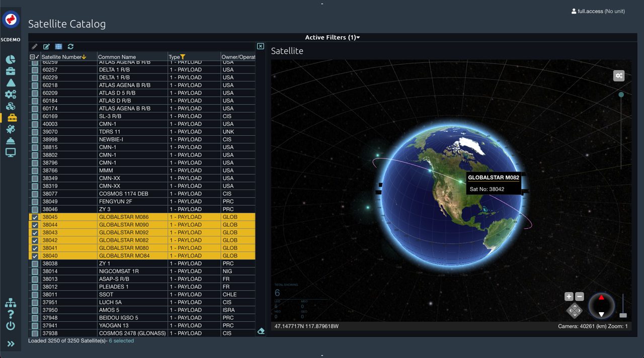The height and width of the screenshot is (358, 644).
Task: Zoom in with the plus button
Action: 569,297
